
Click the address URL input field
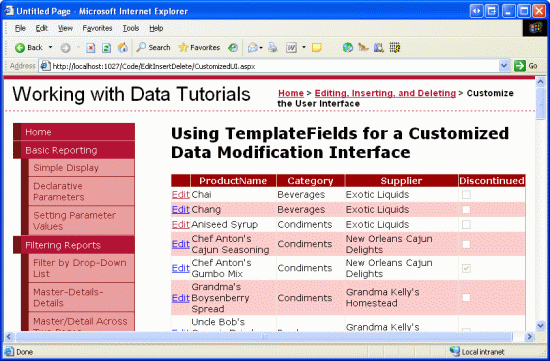tap(275, 66)
